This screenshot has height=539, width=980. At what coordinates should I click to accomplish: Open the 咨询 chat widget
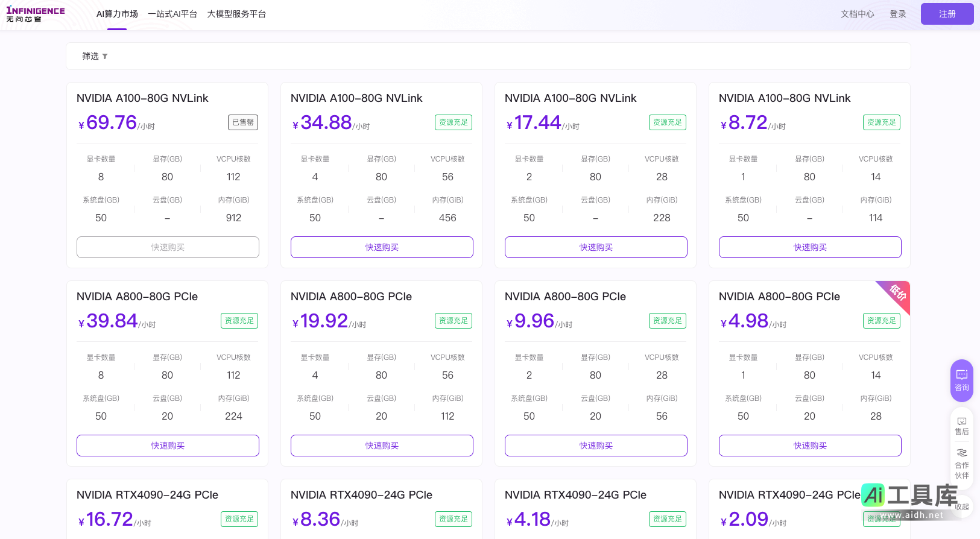click(961, 380)
